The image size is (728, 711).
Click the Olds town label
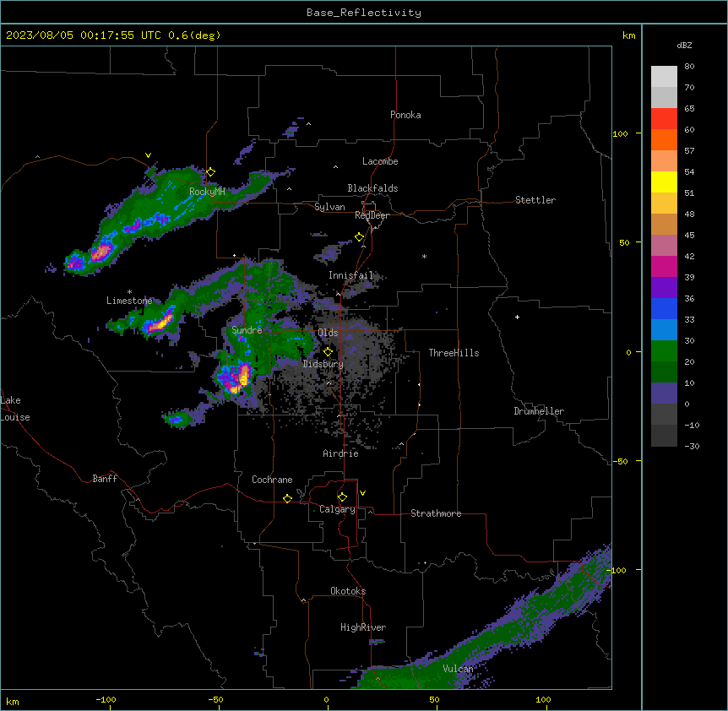click(328, 333)
